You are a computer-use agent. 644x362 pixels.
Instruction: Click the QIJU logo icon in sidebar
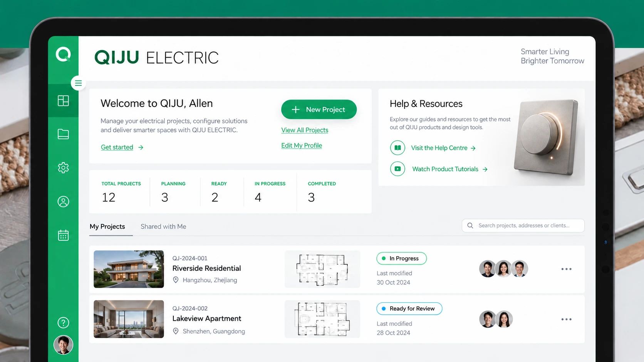coord(63,54)
